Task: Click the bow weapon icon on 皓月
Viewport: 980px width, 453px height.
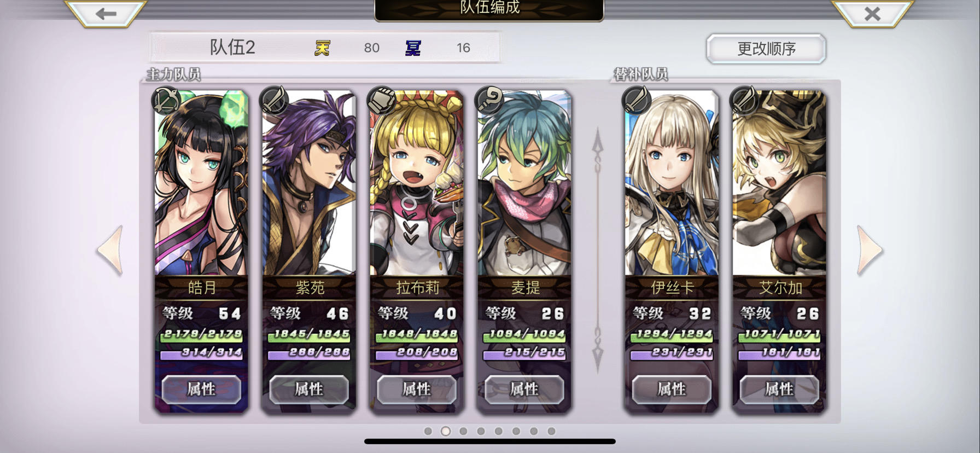Action: click(x=166, y=100)
